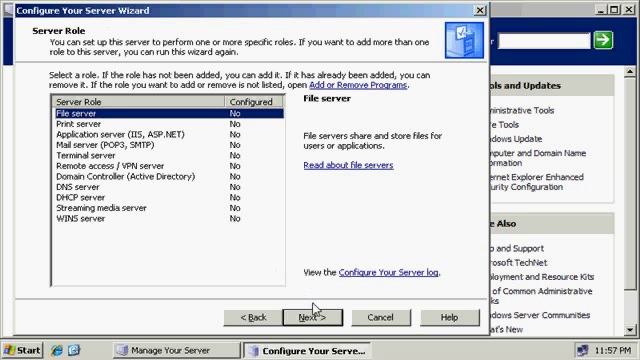
Task: Open Windows Update link in Manage Your Server
Action: click(x=516, y=139)
